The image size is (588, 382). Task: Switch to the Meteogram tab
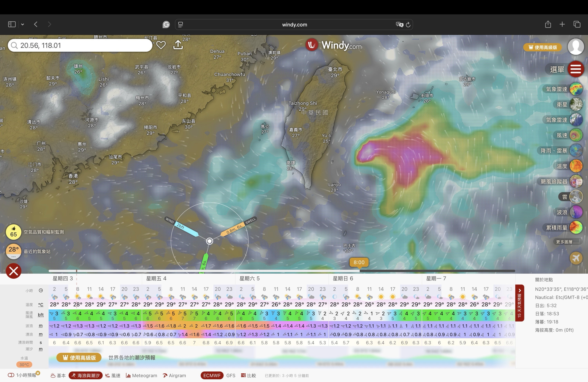[x=142, y=375]
